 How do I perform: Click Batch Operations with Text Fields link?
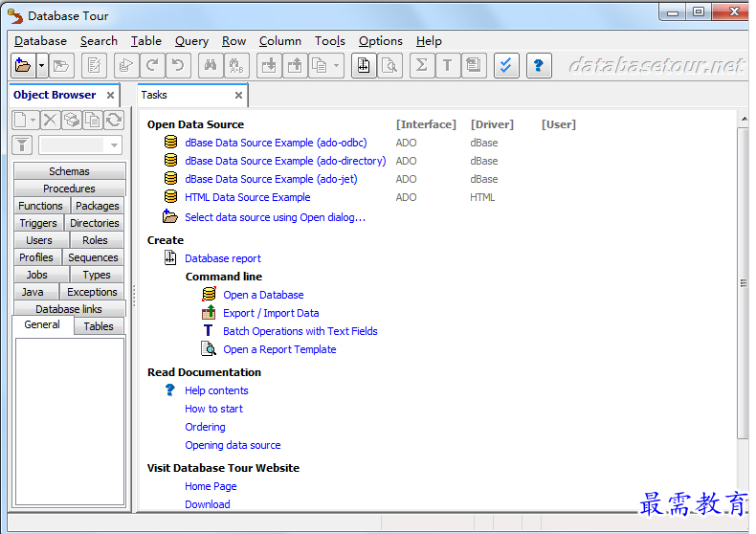[300, 331]
